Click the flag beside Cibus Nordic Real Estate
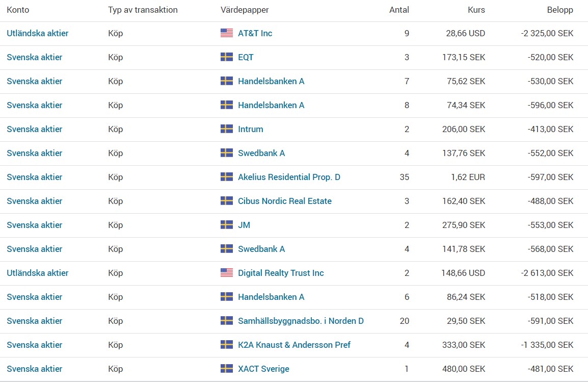Viewport: 588px width, 382px height. pos(227,201)
